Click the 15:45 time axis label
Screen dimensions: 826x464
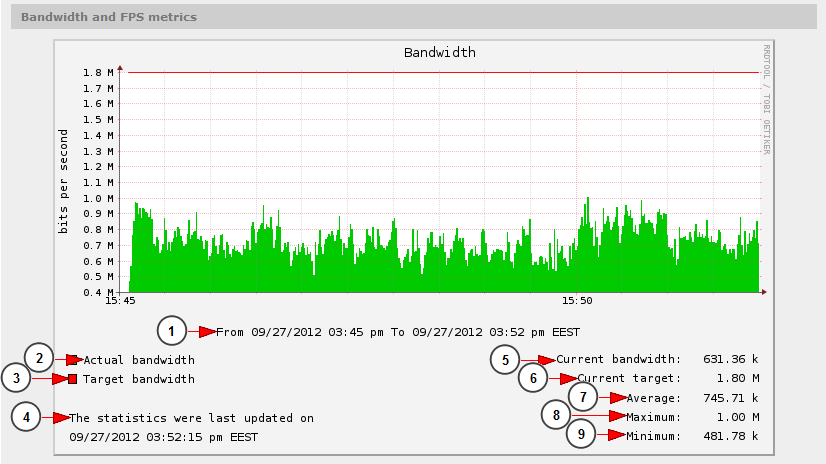click(120, 301)
